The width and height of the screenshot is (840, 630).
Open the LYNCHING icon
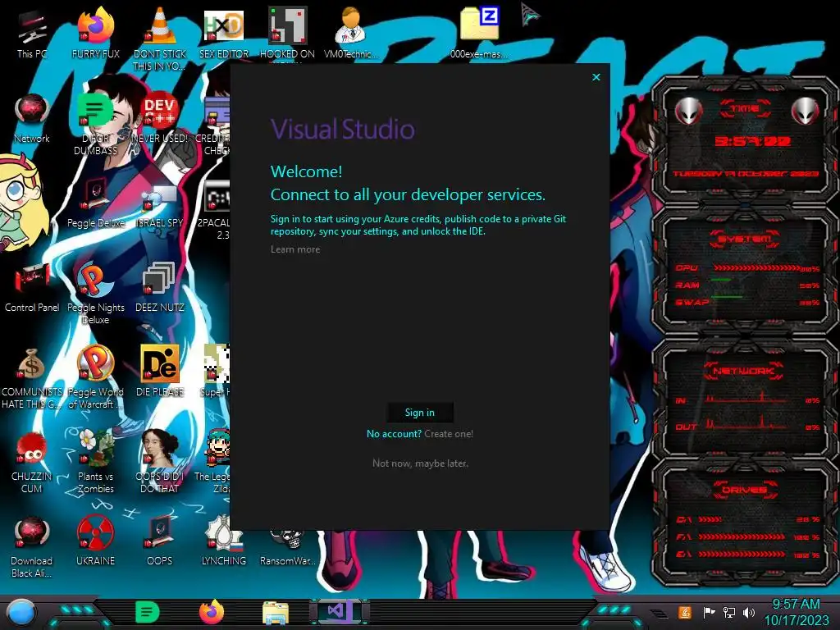pos(224,541)
